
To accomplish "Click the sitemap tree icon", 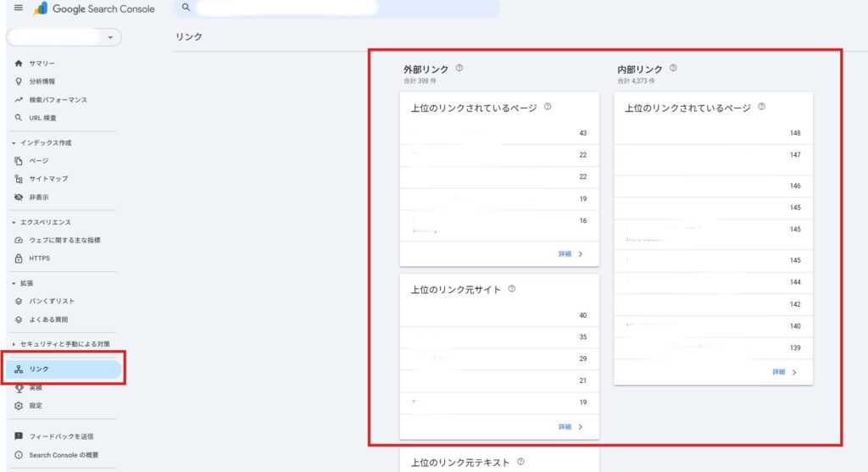I will [x=19, y=179].
